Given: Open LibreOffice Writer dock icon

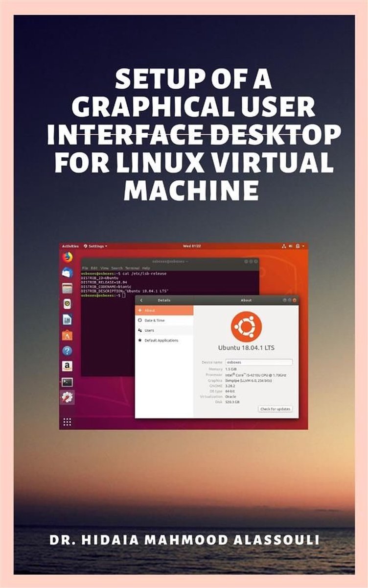Looking at the screenshot, I should [67, 319].
